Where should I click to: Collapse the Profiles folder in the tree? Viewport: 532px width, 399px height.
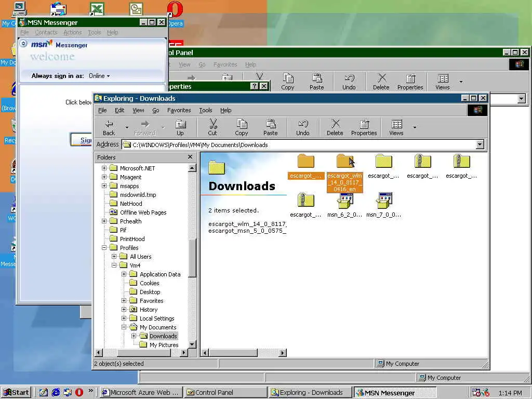point(104,248)
